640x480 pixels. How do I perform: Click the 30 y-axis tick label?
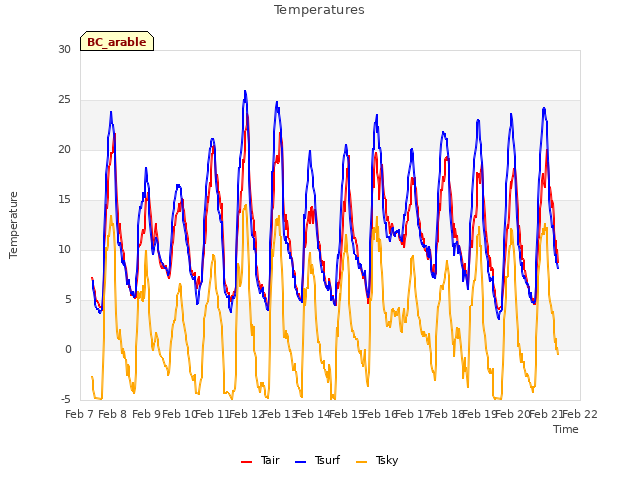(x=64, y=49)
